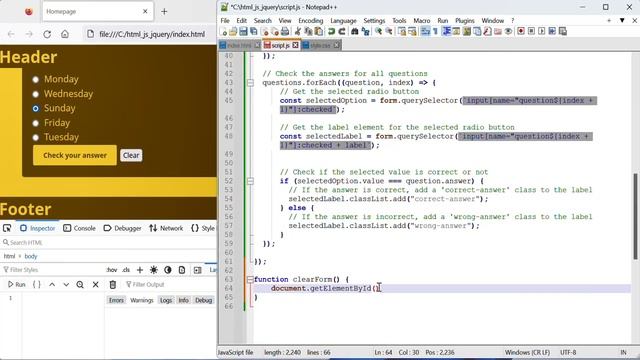Click the Save recorded macro icon
Viewport: 640px width, 360px height.
click(x=562, y=31)
